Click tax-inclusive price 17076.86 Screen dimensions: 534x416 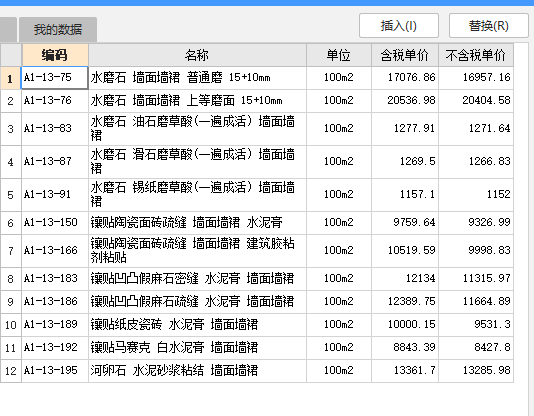pyautogui.click(x=405, y=78)
